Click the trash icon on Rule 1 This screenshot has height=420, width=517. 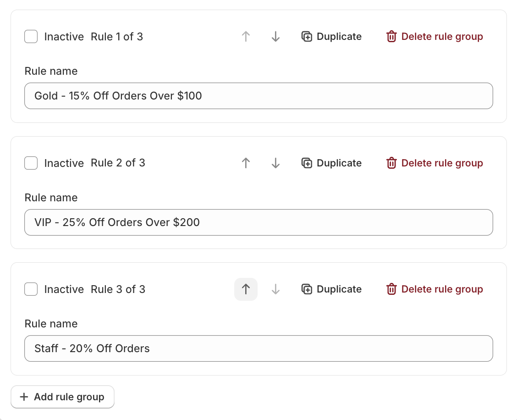(x=392, y=36)
